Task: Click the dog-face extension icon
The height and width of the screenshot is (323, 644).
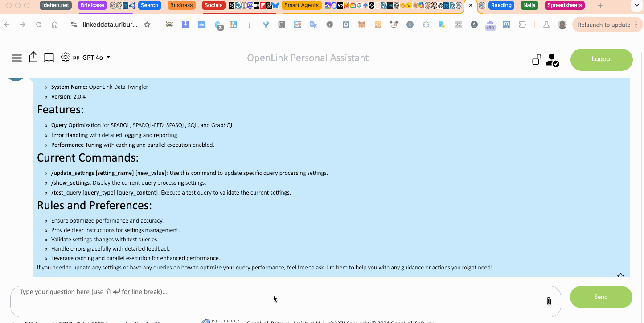Action: [x=394, y=25]
